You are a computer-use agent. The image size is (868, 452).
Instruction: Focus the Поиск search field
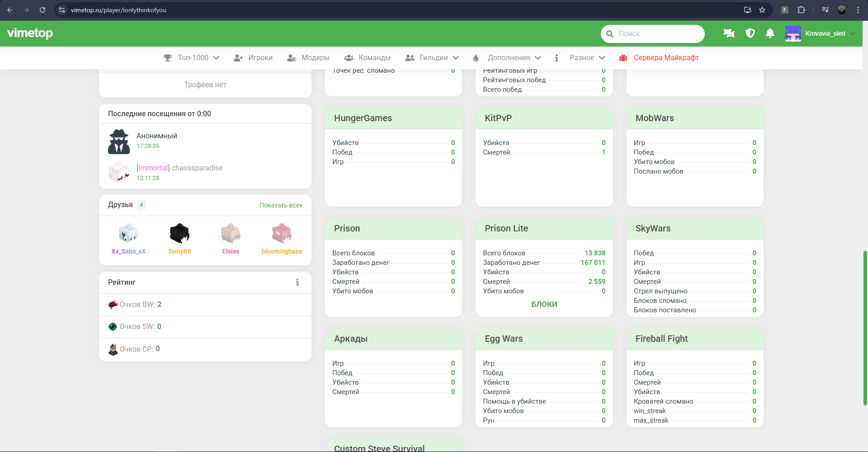point(653,34)
